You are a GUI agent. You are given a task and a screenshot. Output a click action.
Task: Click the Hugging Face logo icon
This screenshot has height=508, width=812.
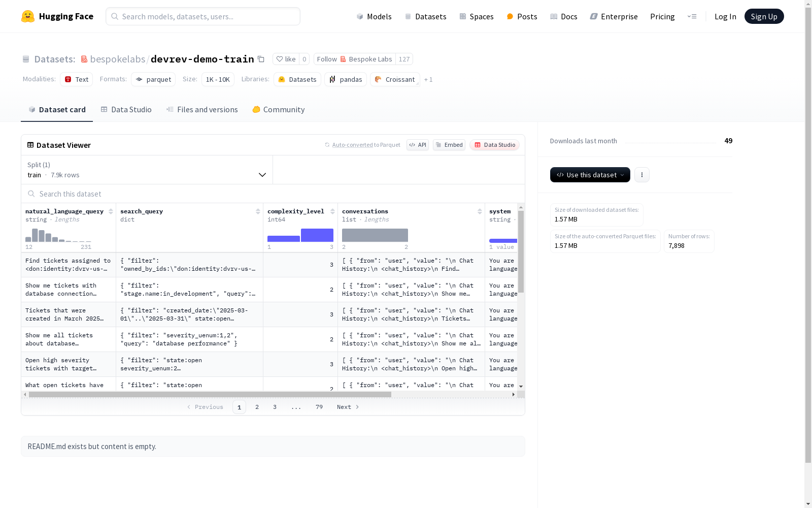click(x=28, y=16)
